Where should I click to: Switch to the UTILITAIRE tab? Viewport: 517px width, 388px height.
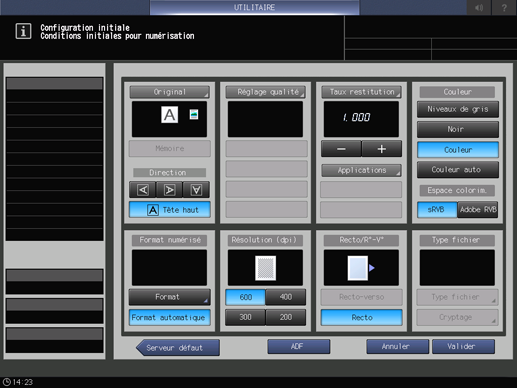pos(254,7)
